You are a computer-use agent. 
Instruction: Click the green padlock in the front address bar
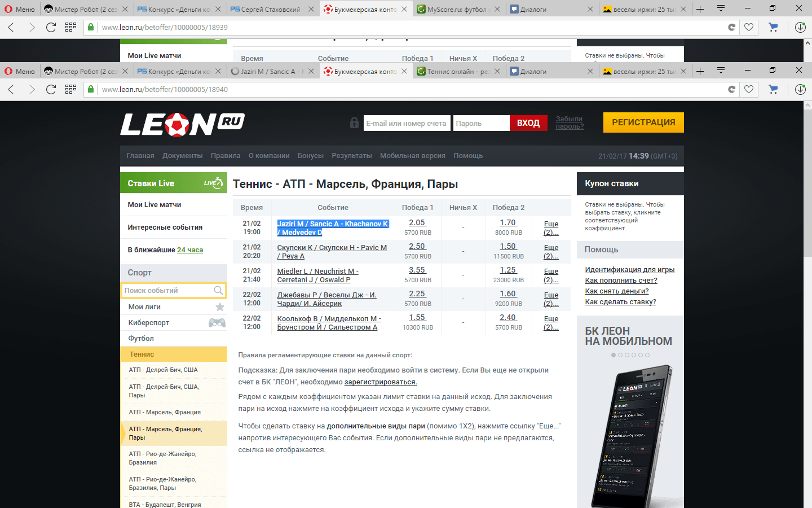pos(90,89)
